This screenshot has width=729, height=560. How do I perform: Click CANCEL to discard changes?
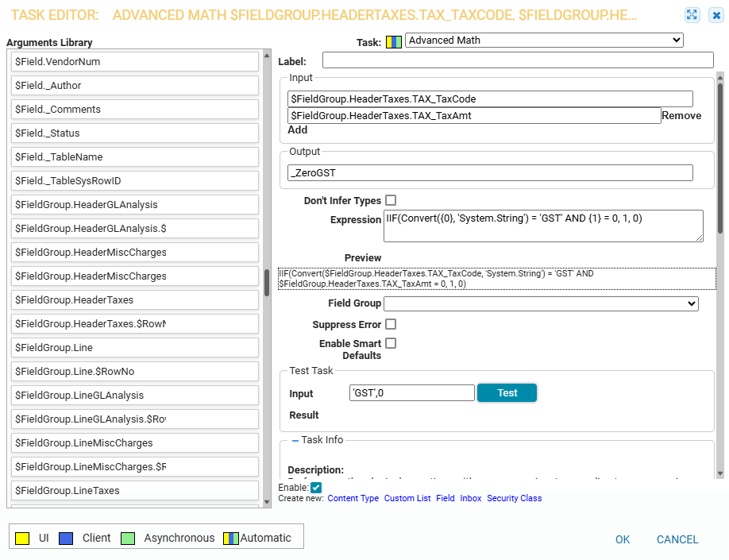677,539
